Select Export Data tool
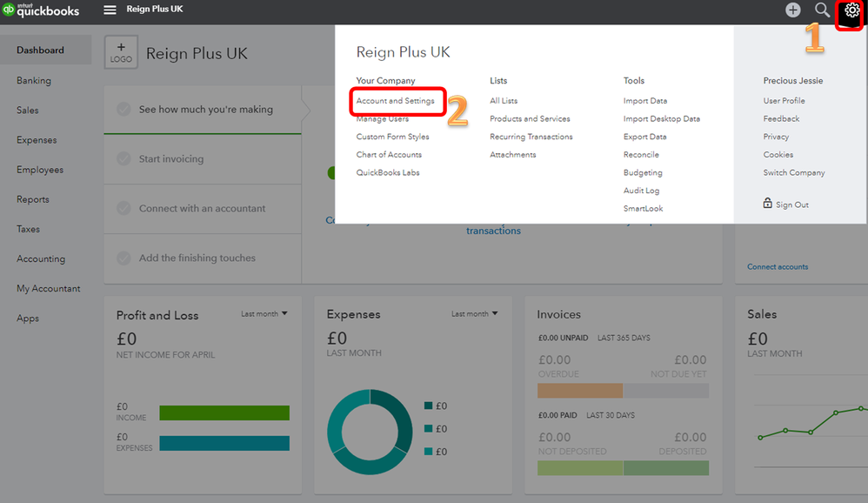This screenshot has width=868, height=503. pyautogui.click(x=644, y=137)
